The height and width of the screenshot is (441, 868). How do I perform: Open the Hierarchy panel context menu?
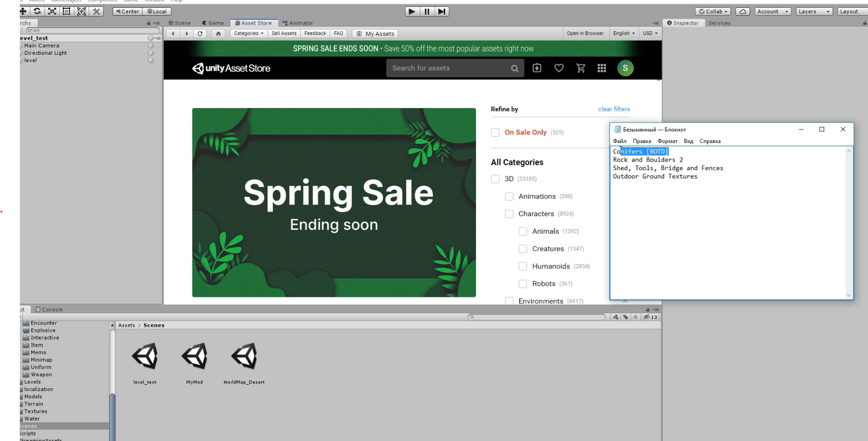(x=156, y=23)
